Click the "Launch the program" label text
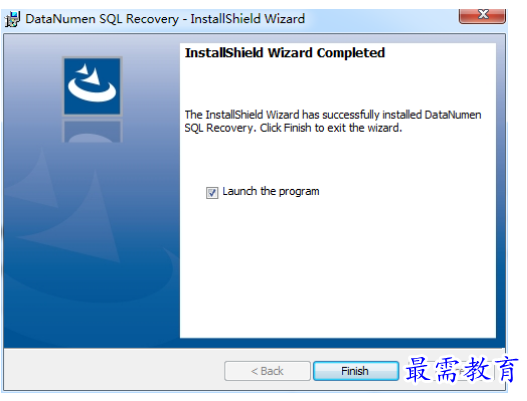Viewport: 527px width, 401px height. 271,191
